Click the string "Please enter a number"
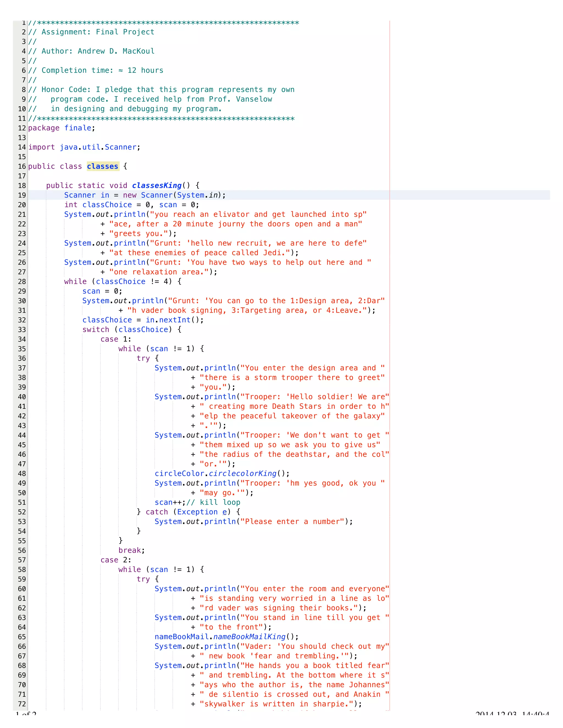 (292, 522)
